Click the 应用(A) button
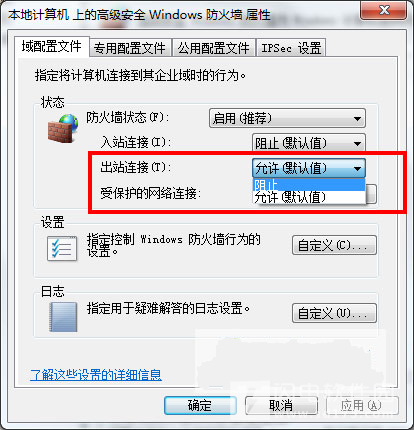The image size is (414, 430). click(x=362, y=405)
